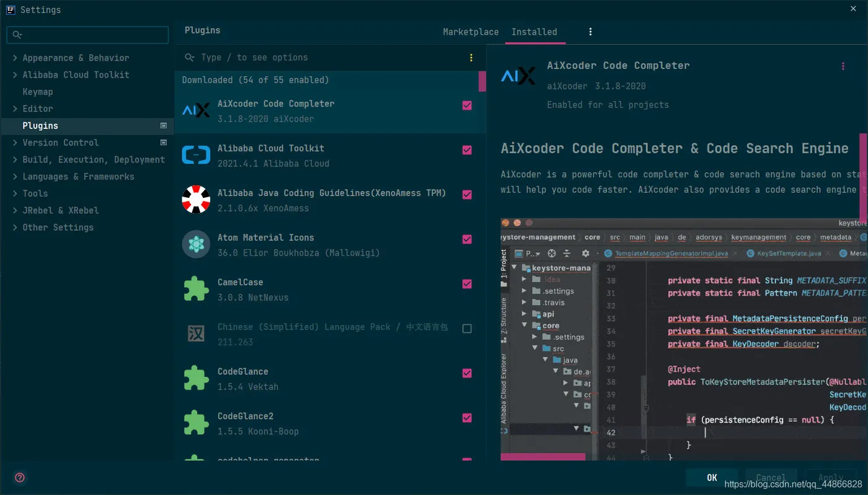Click the 'AiXcoder Code Completer & Code Search Engine' heading
Screen dimensions: 868x495
coord(675,148)
